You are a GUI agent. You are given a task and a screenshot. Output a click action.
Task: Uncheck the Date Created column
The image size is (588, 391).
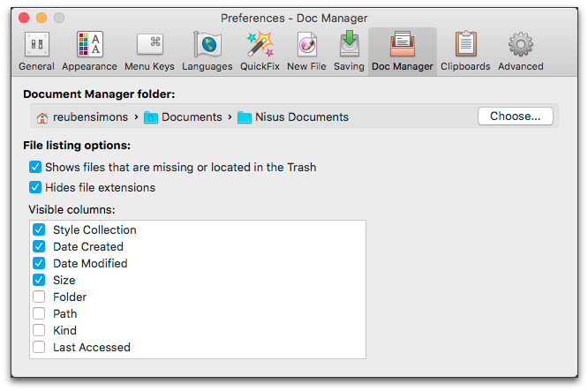tap(39, 246)
